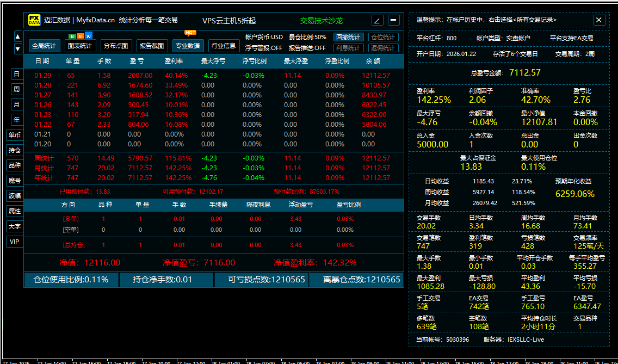Click 离爆仓点数:1210565 box
This screenshot has height=364, width=618.
[x=357, y=280]
